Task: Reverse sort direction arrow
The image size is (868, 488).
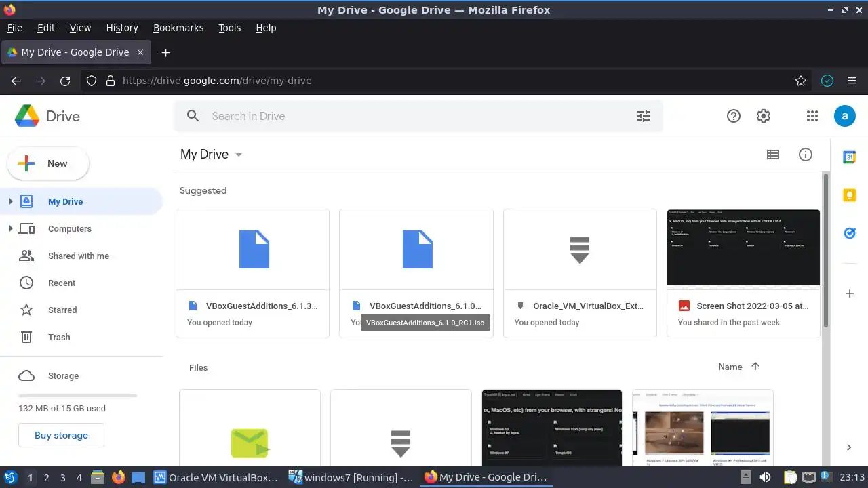Action: [755, 367]
